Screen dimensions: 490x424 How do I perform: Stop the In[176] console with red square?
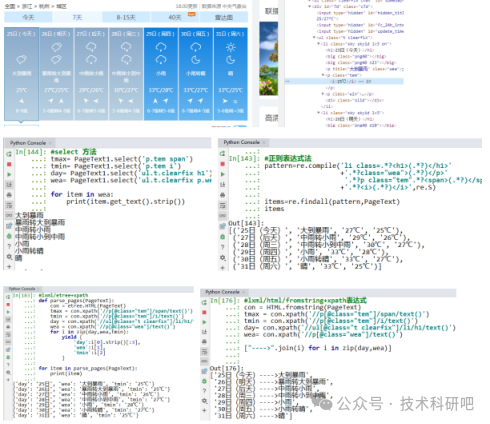click(x=204, y=312)
